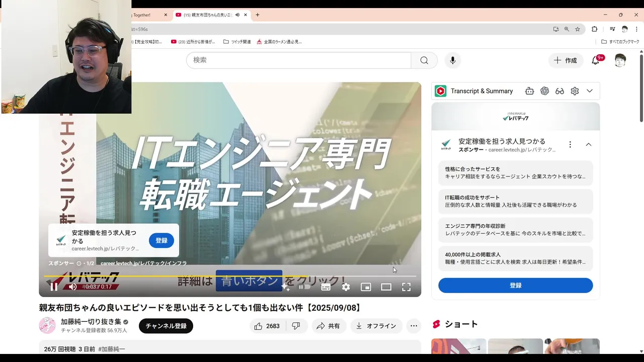Pause the video with the player's pause button

pos(54,287)
